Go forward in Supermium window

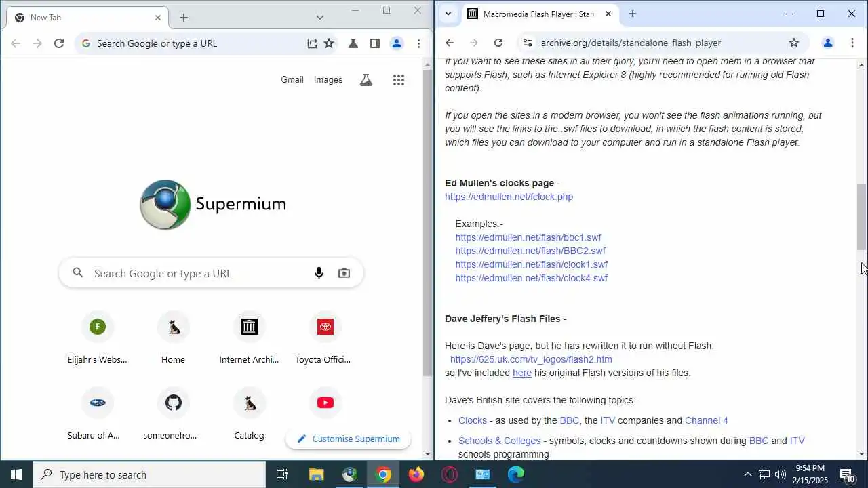click(x=37, y=43)
